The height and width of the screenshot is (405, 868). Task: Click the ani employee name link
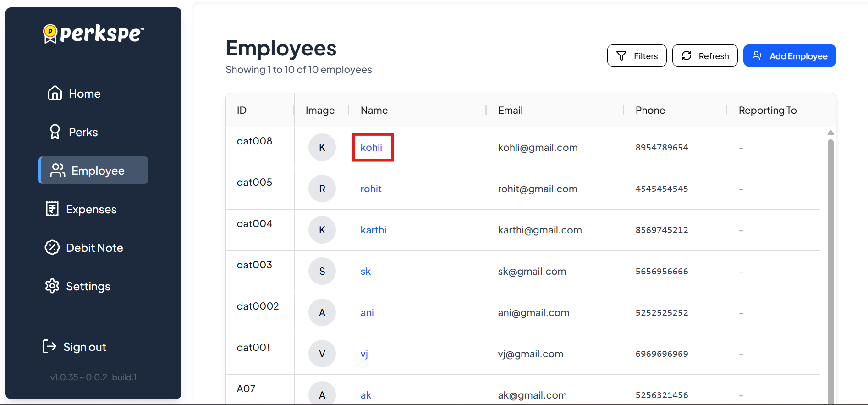367,313
